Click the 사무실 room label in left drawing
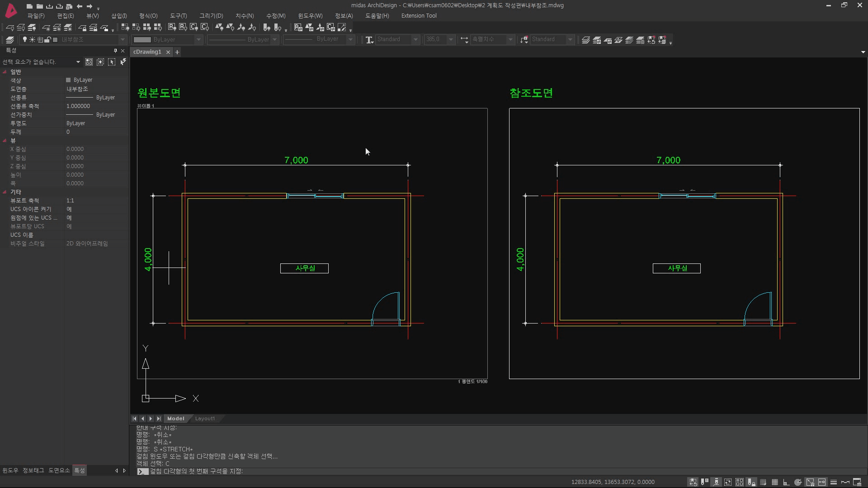868x488 pixels. [305, 268]
